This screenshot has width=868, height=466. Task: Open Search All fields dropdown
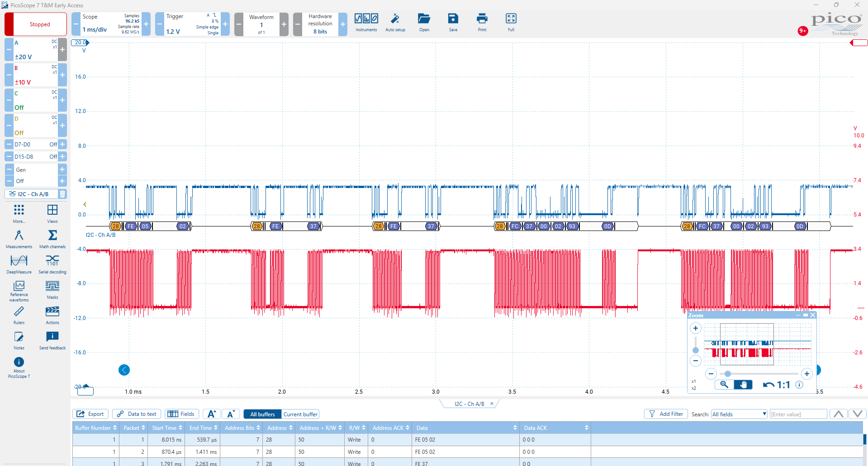740,414
